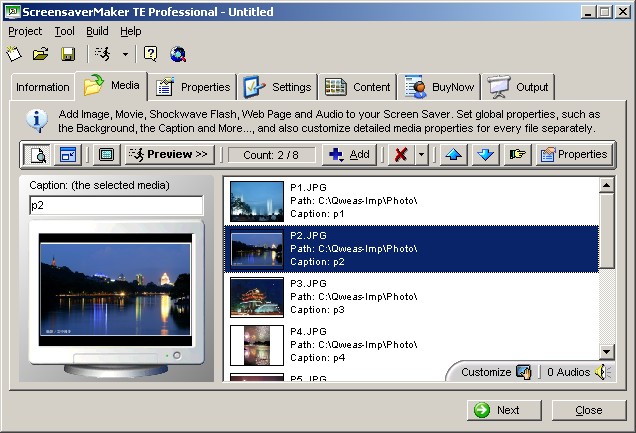This screenshot has height=433, width=636.
Task: Open the Tool menu
Action: (64, 31)
